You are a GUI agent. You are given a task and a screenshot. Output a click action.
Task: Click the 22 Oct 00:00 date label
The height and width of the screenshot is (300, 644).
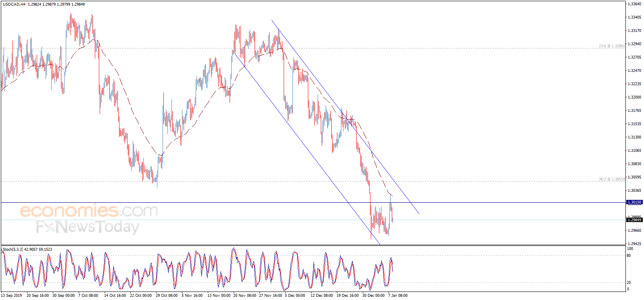coord(141,296)
